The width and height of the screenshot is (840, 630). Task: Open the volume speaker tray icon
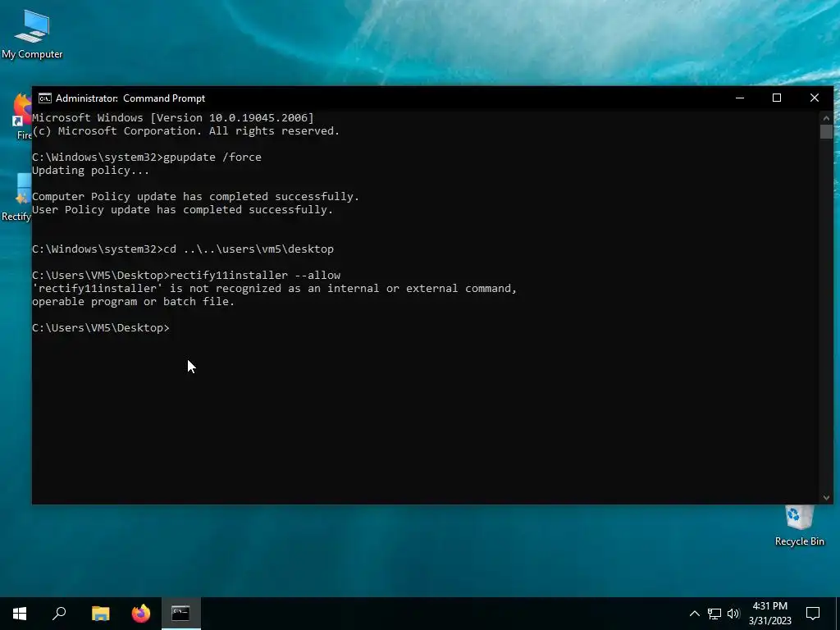point(733,614)
